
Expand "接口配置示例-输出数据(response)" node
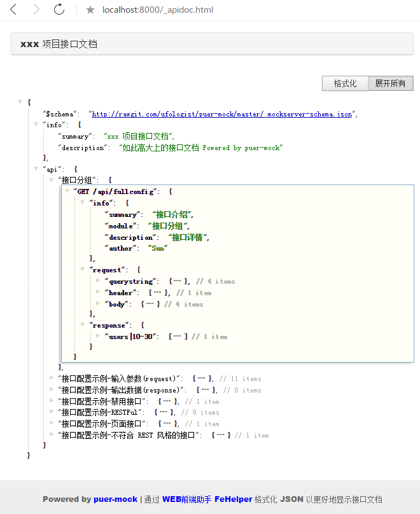tap(52, 389)
